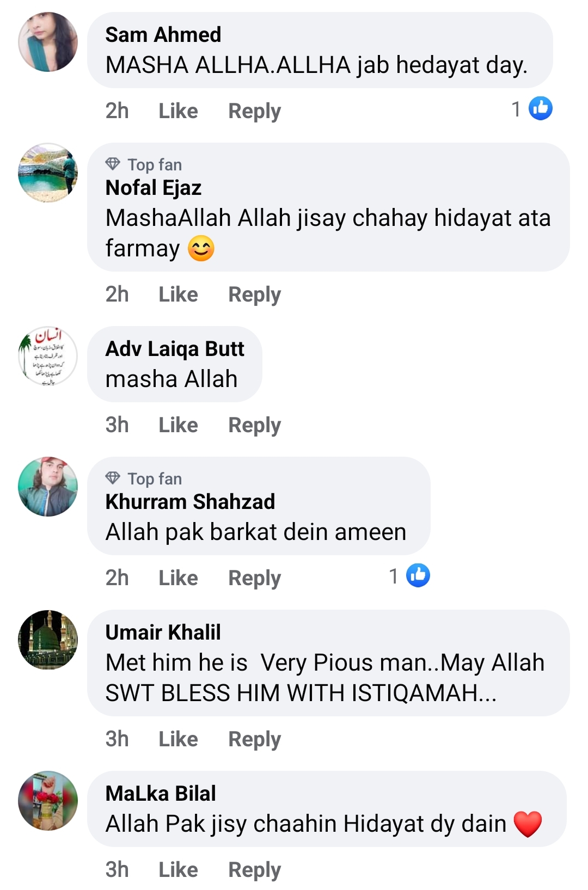Tap the Top fan diamond badge above Nofal Ejaz
Image resolution: width=588 pixels, height=890 pixels.
(x=113, y=164)
